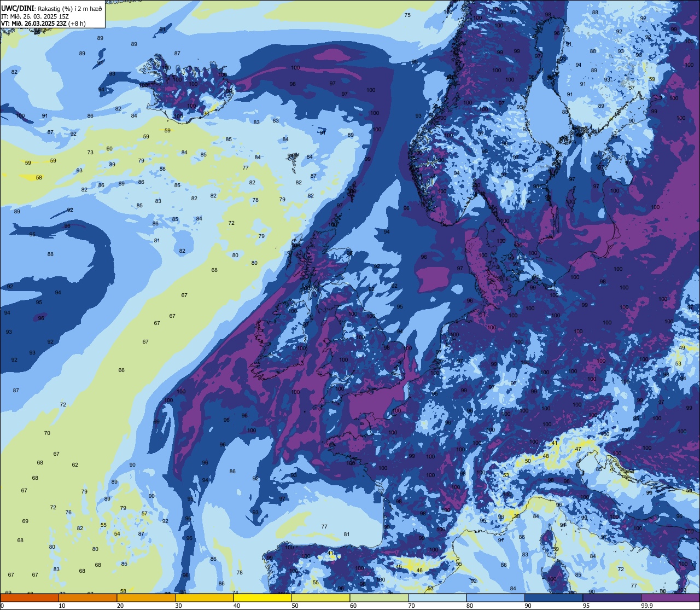This screenshot has height=610, width=700.
Task: Click the 75 humidity value at the top
Action: tap(407, 15)
